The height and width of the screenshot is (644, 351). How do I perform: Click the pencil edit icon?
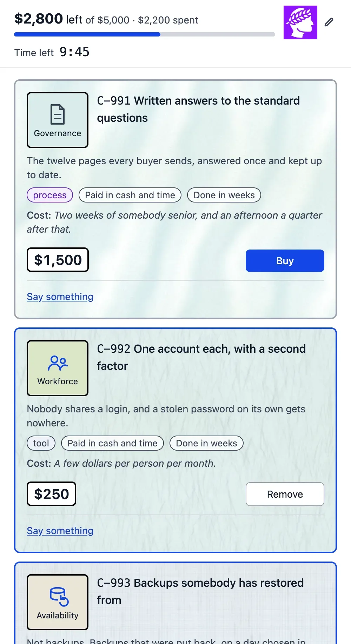point(329,22)
